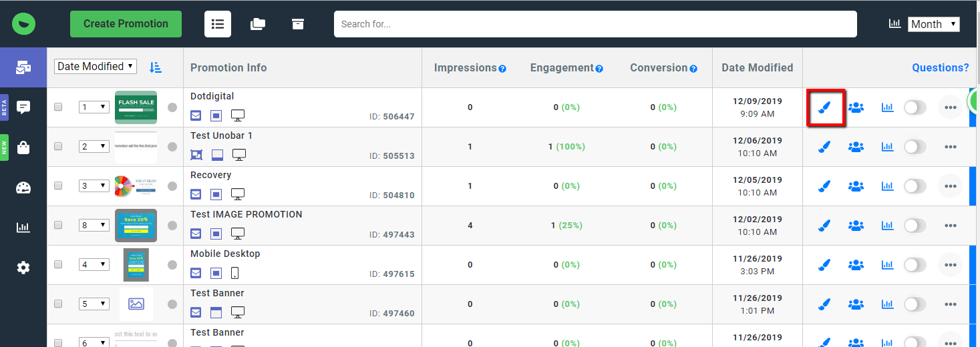Open the shopping bag item in sidebar
This screenshot has height=347, width=980.
click(x=23, y=147)
